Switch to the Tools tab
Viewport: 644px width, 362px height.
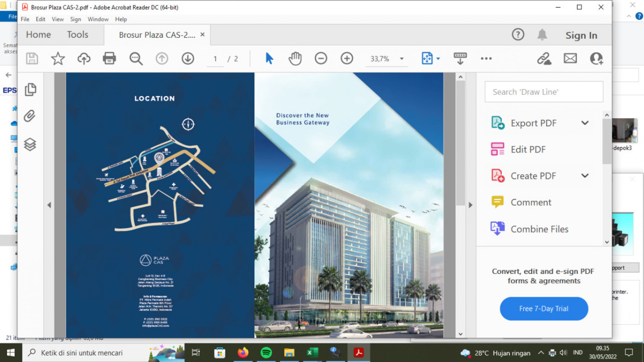(77, 34)
